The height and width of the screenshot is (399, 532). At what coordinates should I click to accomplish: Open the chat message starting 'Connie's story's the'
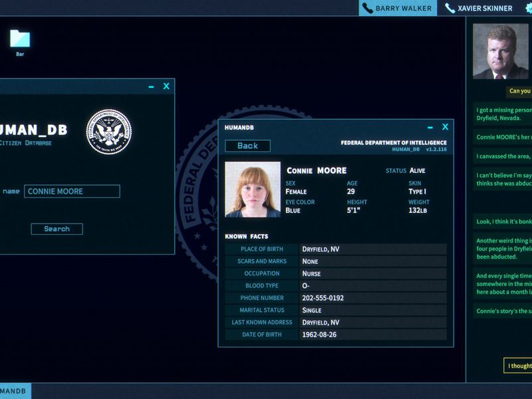coord(503,311)
